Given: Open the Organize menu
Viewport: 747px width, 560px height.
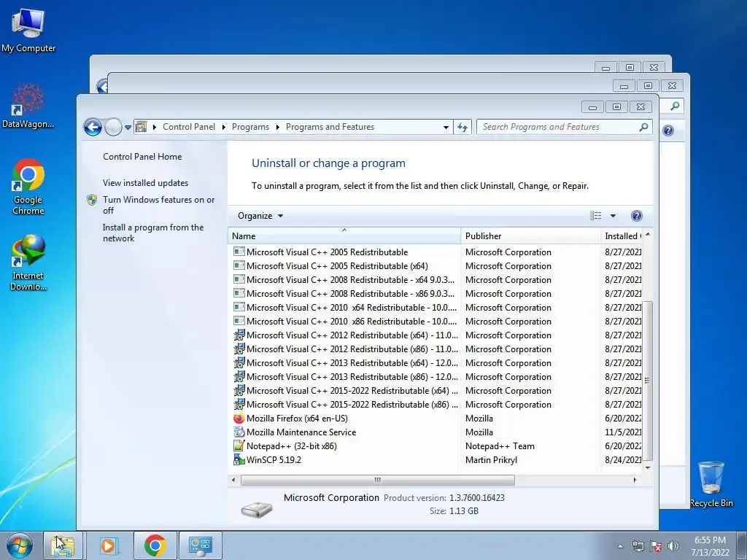Looking at the screenshot, I should coord(260,216).
